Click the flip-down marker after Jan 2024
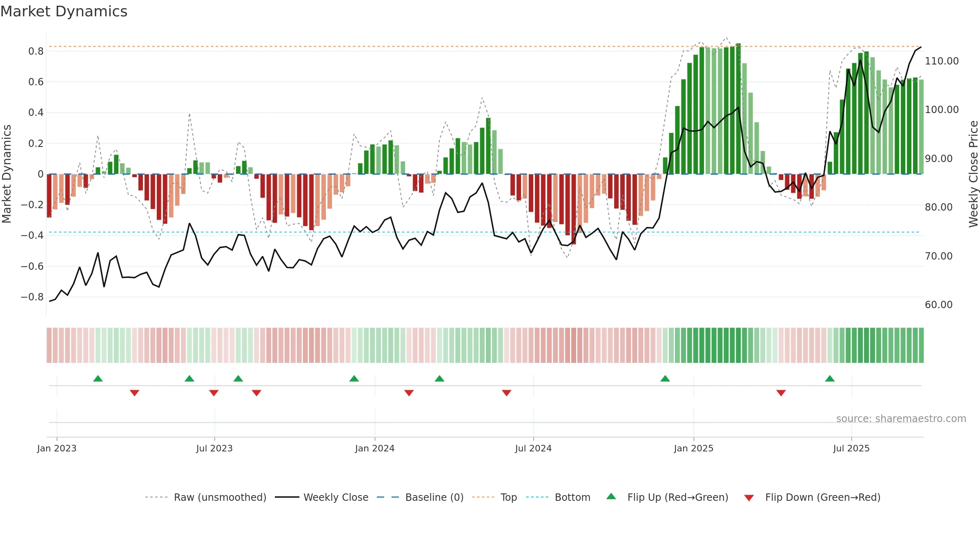The width and height of the screenshot is (980, 551). 409,393
